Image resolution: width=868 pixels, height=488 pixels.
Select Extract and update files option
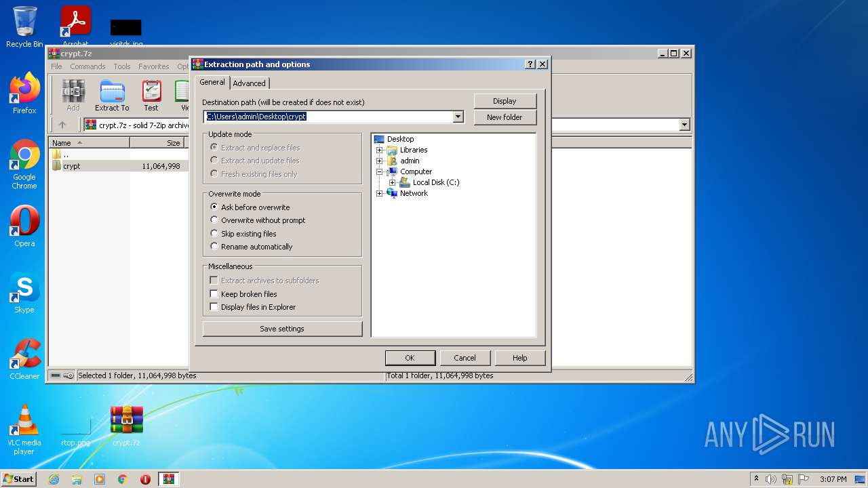click(255, 161)
